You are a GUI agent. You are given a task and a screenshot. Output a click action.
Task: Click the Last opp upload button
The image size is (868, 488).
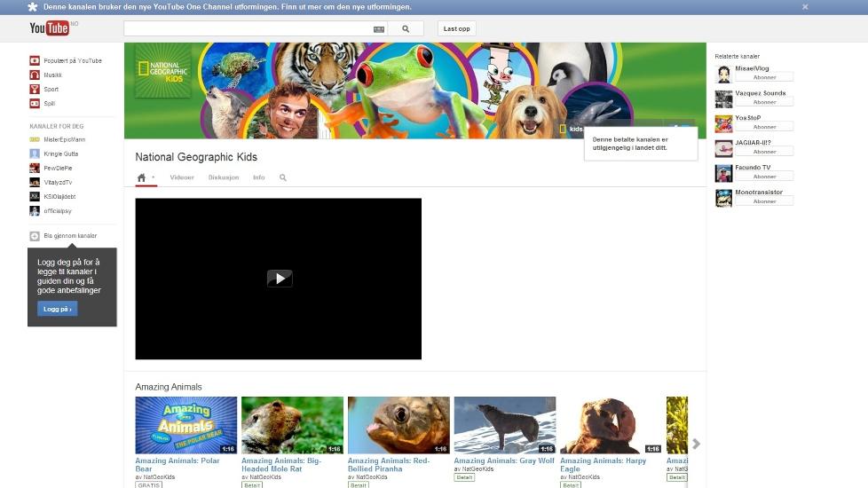tap(457, 28)
